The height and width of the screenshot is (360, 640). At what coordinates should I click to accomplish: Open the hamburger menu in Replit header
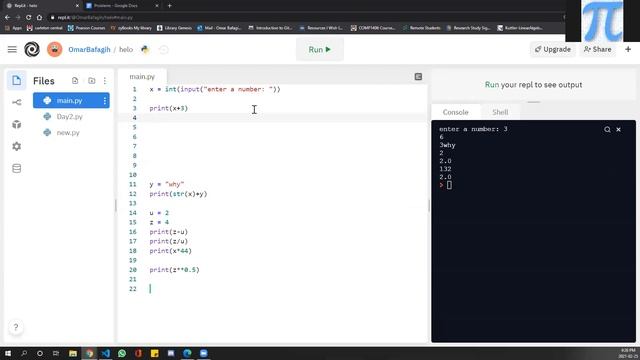[x=12, y=49]
